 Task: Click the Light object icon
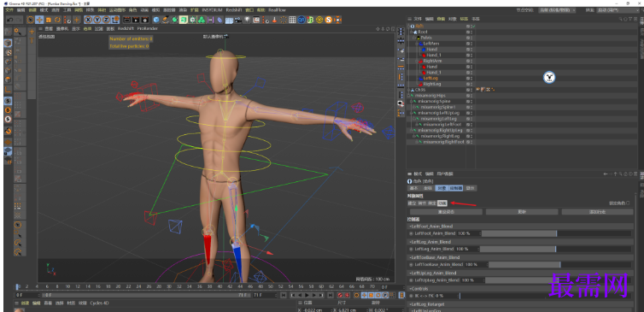click(x=247, y=20)
